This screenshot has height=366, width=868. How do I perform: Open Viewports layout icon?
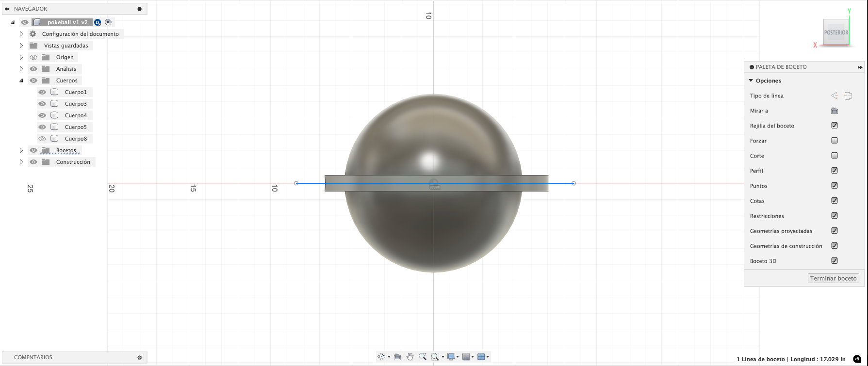(x=481, y=357)
